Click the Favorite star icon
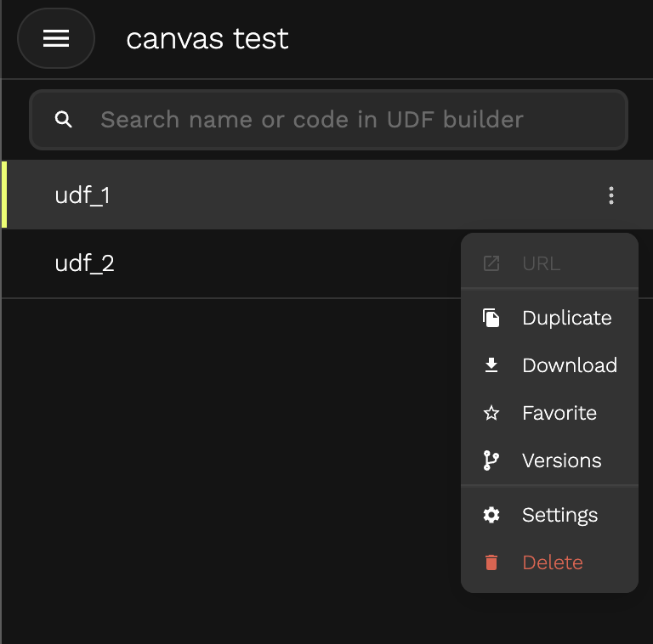 [491, 413]
